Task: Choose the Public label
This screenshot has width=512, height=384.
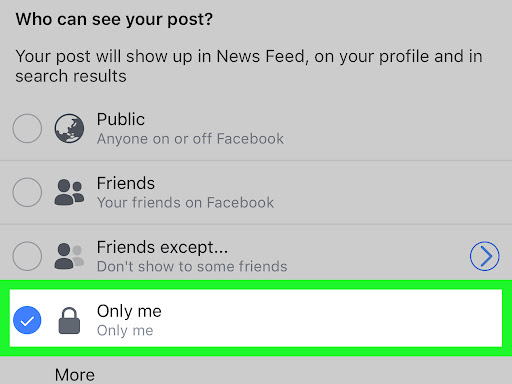Action: (x=121, y=119)
